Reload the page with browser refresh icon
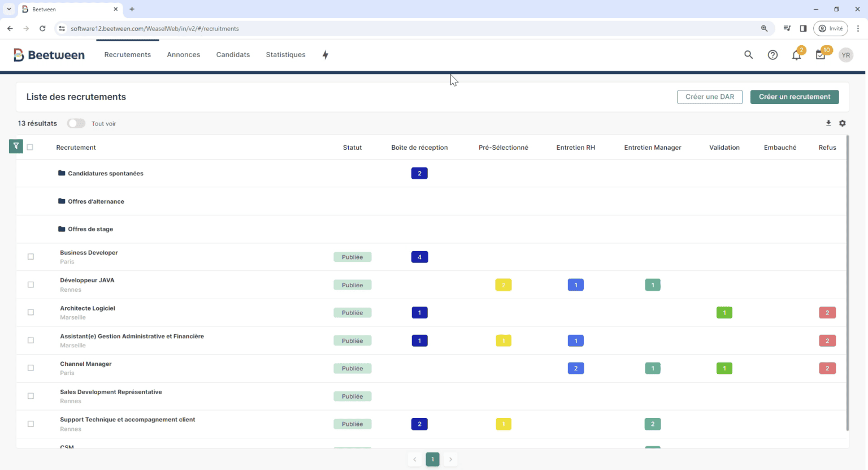Image resolution: width=868 pixels, height=470 pixels. pos(42,28)
